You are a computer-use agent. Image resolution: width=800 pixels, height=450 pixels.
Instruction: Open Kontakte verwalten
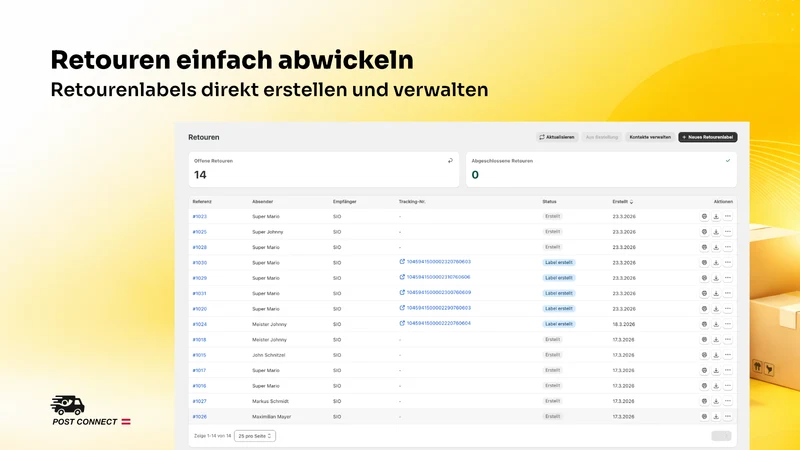(650, 137)
